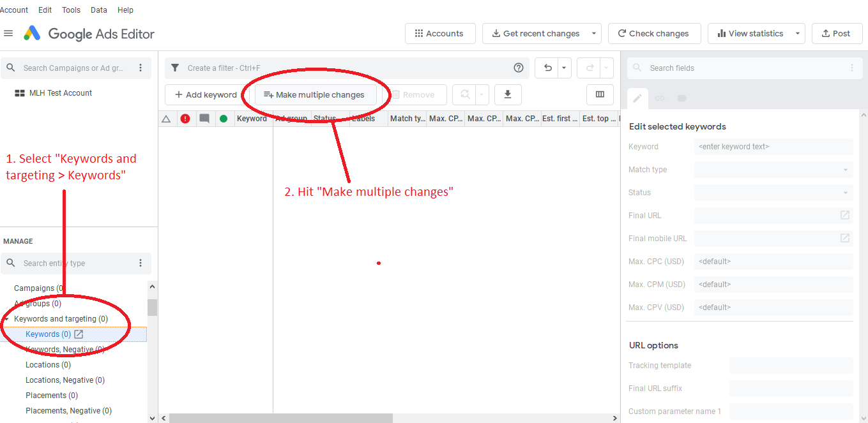Screen dimensions: 868x423
Task: Click the Check changes button
Action: point(655,34)
